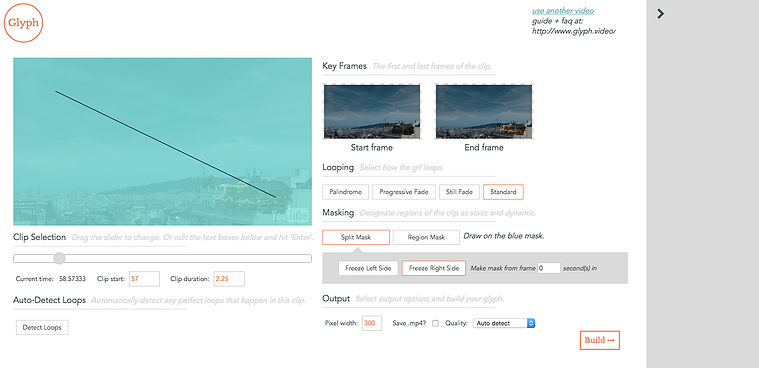759x368 pixels.
Task: Choose Palindrome looping mode
Action: pos(346,192)
